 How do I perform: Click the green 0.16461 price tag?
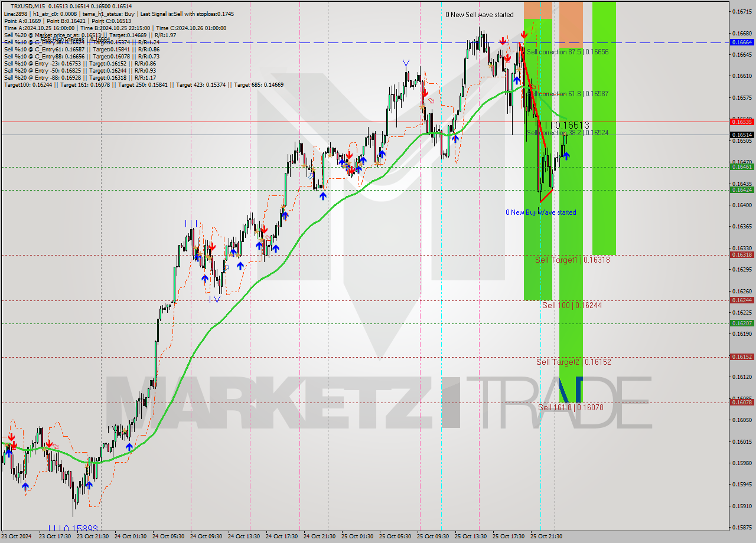coord(742,167)
